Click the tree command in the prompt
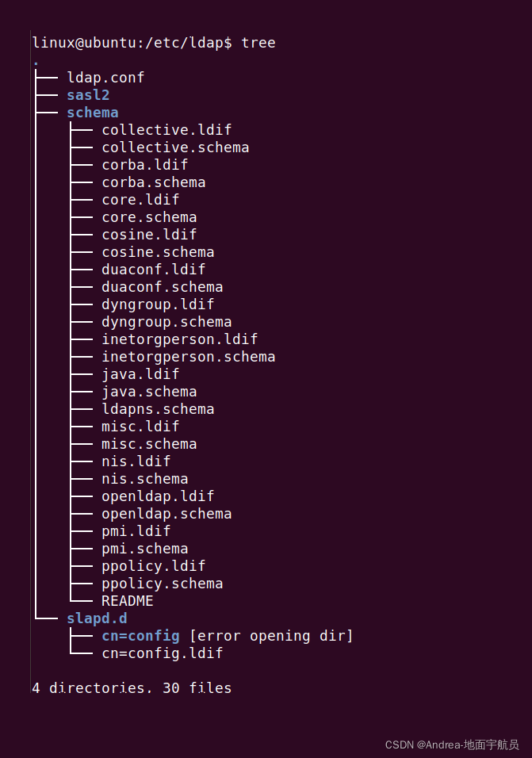This screenshot has width=532, height=758. 258,43
